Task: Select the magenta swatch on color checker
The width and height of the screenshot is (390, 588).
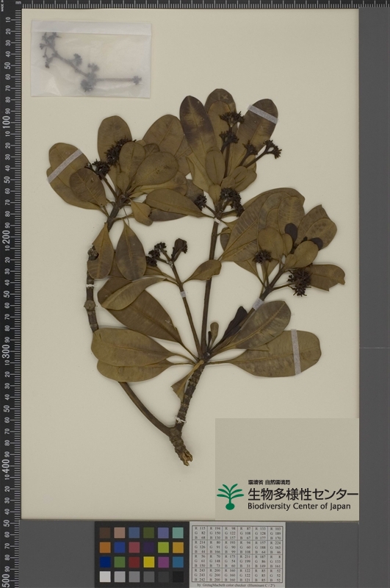Action: 163,562
